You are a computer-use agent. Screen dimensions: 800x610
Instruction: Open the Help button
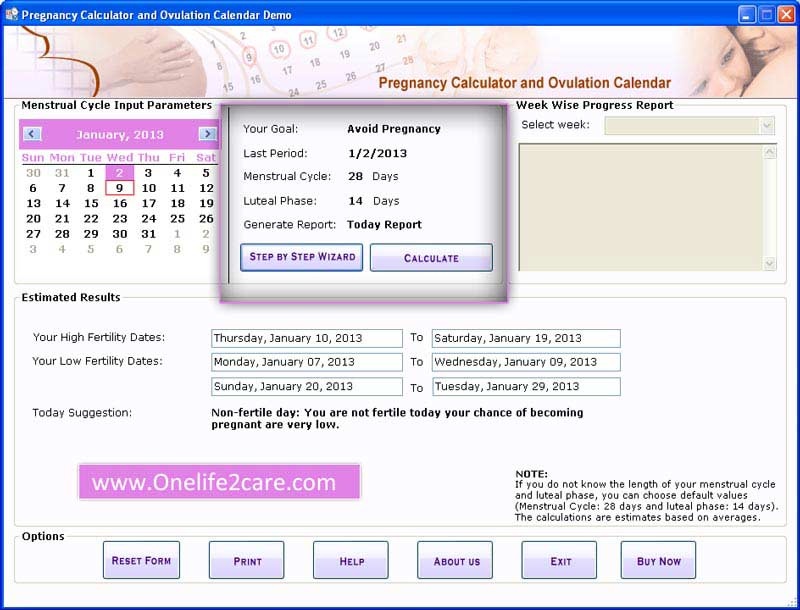351,560
